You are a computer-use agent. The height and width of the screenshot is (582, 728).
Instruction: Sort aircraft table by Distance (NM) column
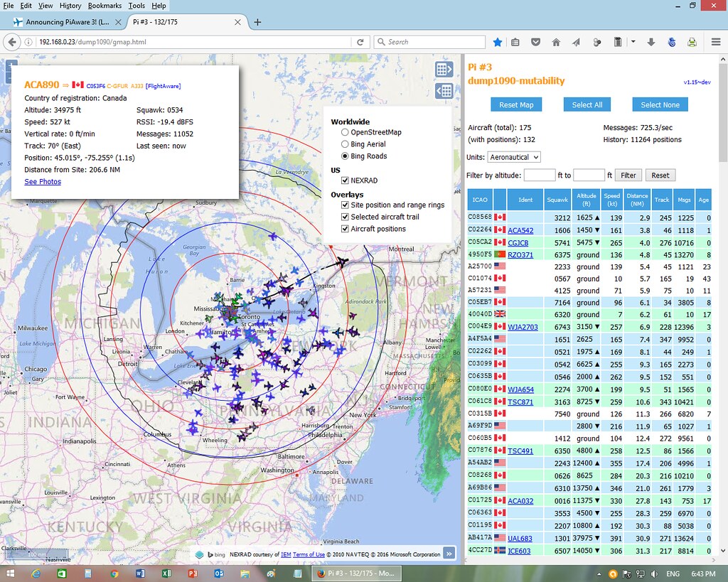click(637, 200)
